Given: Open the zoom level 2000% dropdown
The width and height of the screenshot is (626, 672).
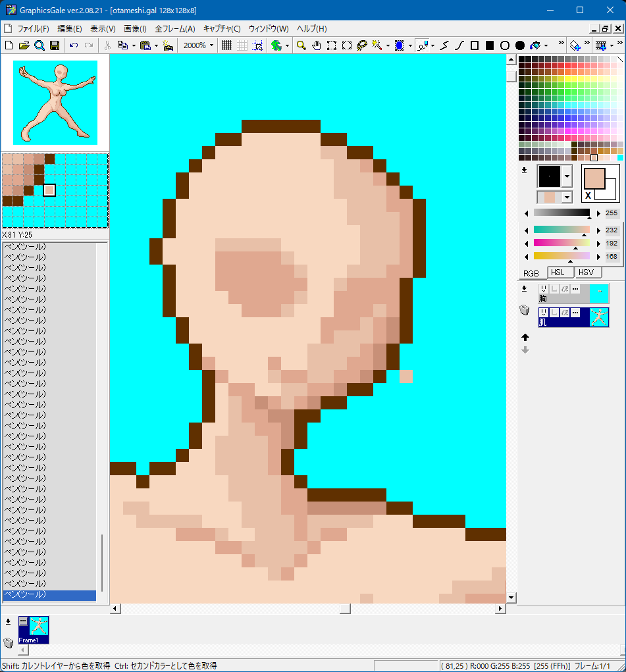Looking at the screenshot, I should pos(212,45).
